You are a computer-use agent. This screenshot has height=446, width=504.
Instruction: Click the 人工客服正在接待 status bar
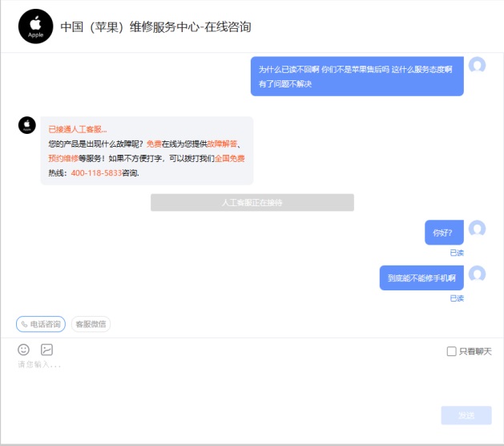point(252,203)
